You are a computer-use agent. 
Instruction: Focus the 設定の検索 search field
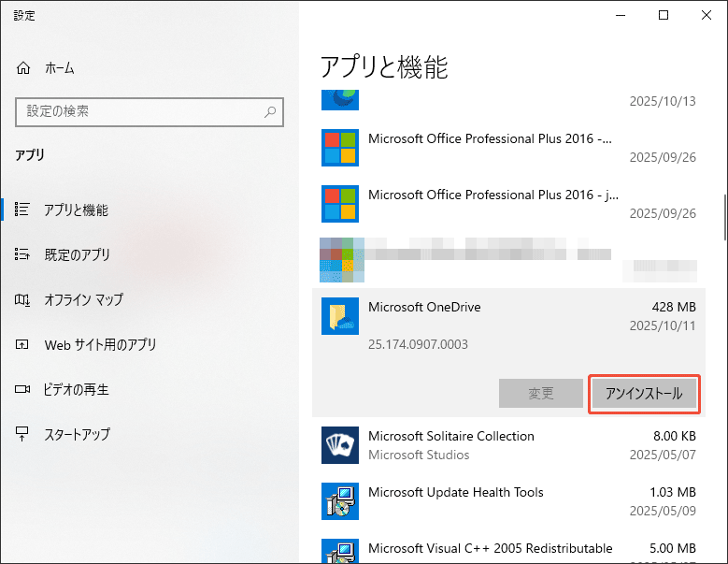(149, 112)
